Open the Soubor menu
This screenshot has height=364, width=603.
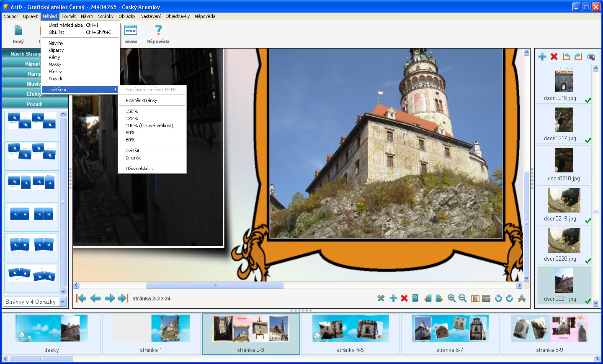tap(11, 16)
